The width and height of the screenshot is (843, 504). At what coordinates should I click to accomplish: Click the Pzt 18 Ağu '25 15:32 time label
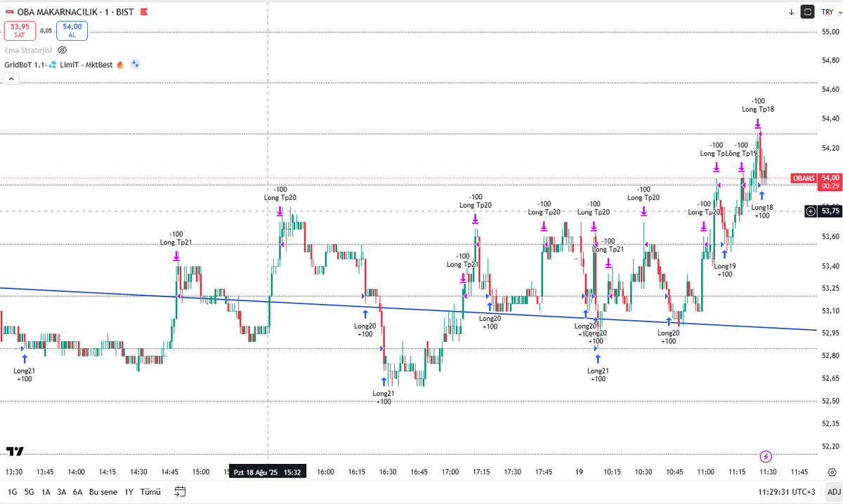[x=266, y=472]
